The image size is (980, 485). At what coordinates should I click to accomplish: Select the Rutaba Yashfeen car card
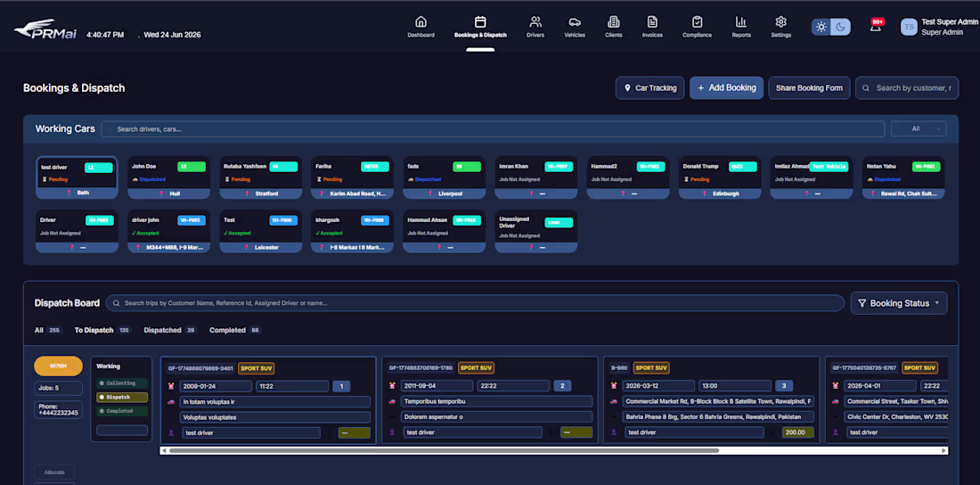pos(261,177)
